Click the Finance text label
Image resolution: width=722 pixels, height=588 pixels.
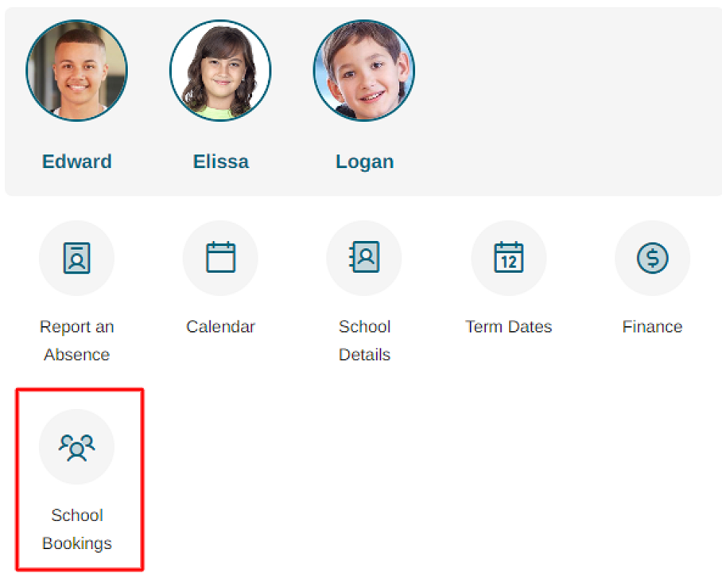pos(652,327)
